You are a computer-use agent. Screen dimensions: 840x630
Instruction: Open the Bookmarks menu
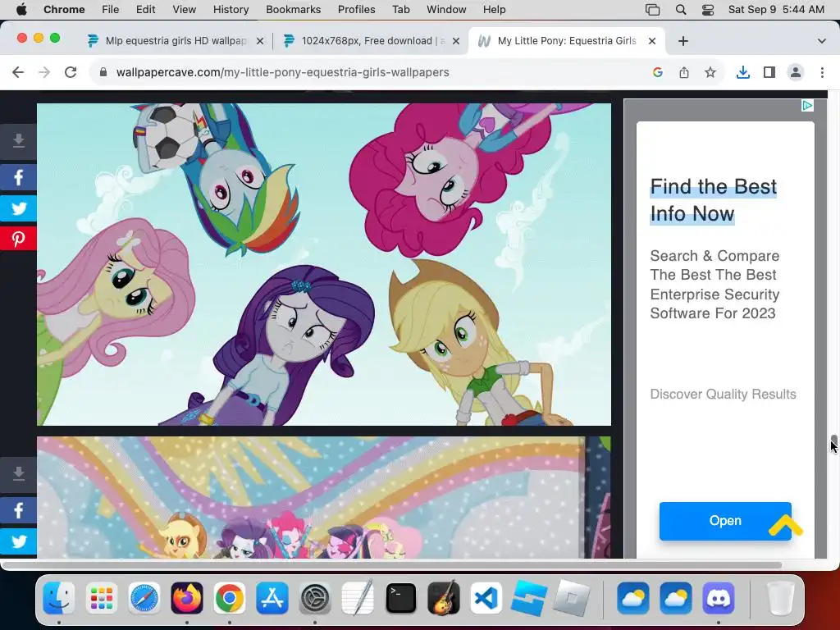click(293, 10)
